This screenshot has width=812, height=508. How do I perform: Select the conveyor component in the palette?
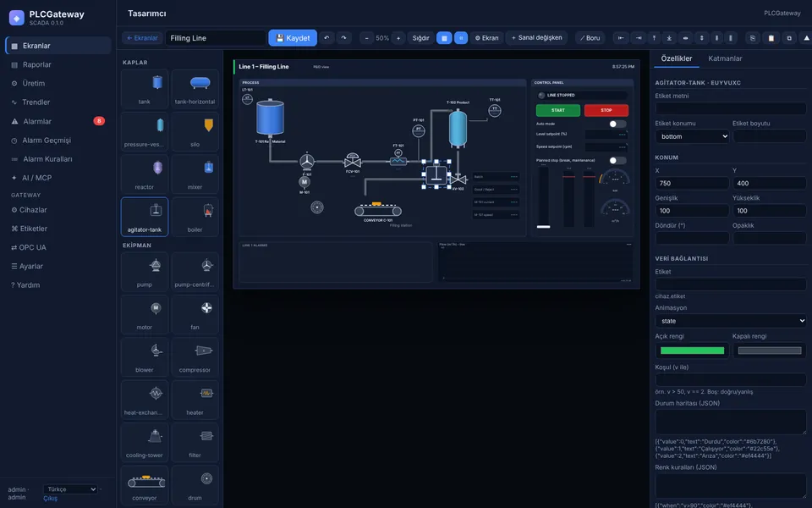click(145, 485)
